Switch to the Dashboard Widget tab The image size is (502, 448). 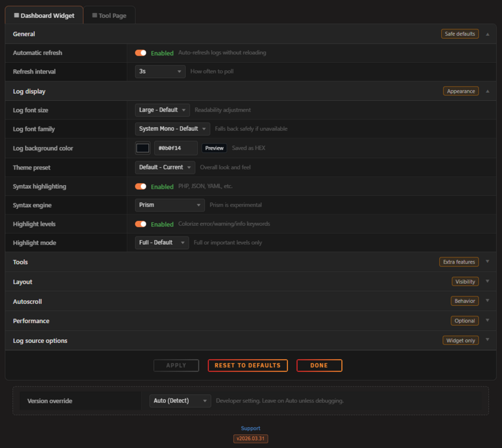[x=44, y=16]
